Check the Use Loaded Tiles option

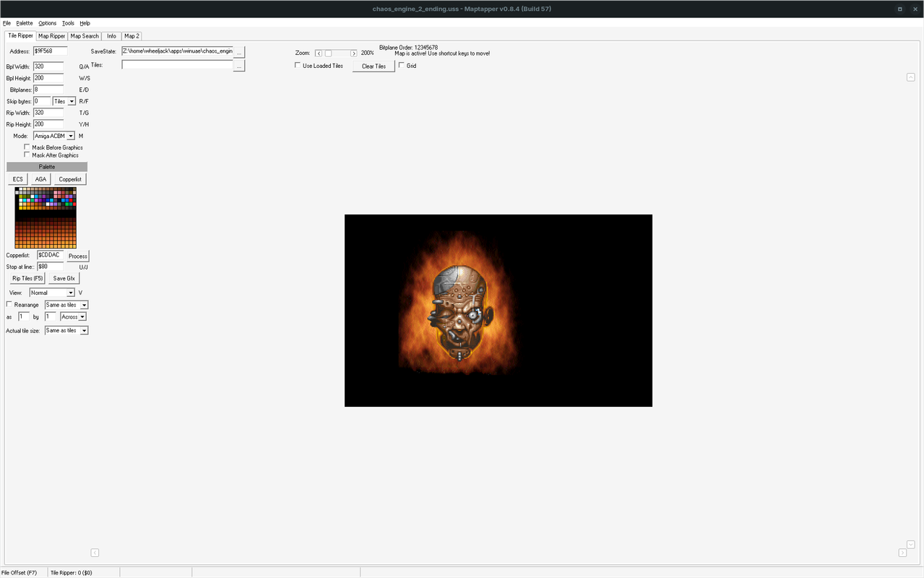(298, 66)
